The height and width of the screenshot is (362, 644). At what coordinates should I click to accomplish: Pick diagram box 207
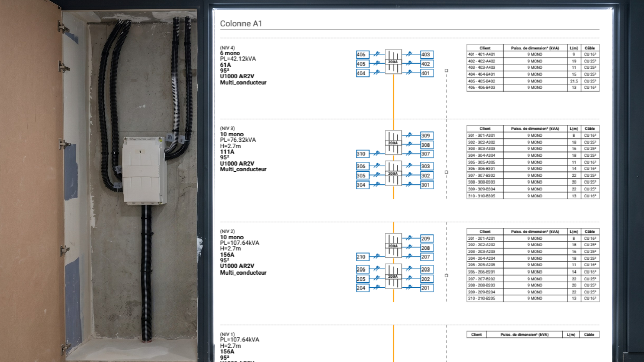tap(426, 257)
